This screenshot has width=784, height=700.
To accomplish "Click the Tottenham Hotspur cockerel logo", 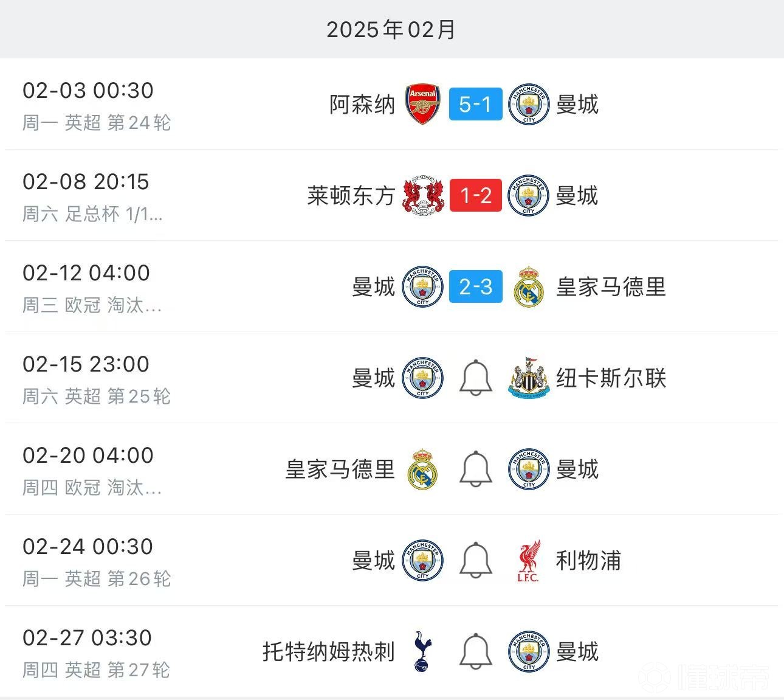I will [422, 652].
